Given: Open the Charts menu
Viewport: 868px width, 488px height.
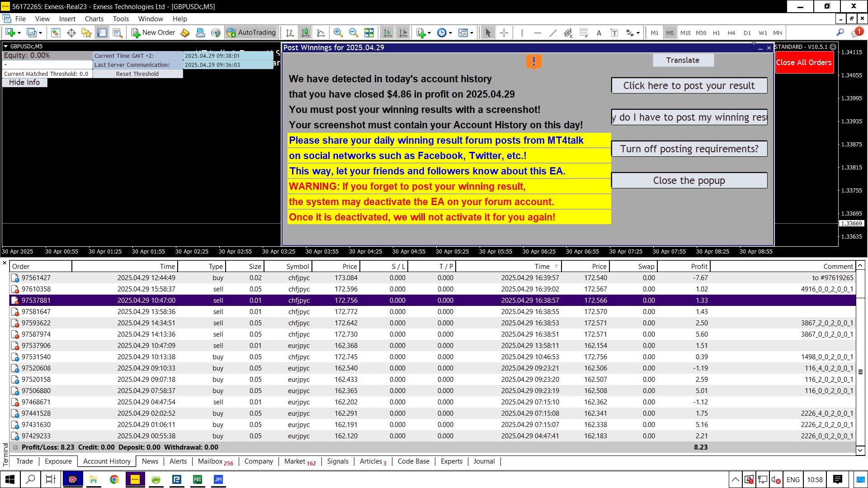Looking at the screenshot, I should click(94, 19).
